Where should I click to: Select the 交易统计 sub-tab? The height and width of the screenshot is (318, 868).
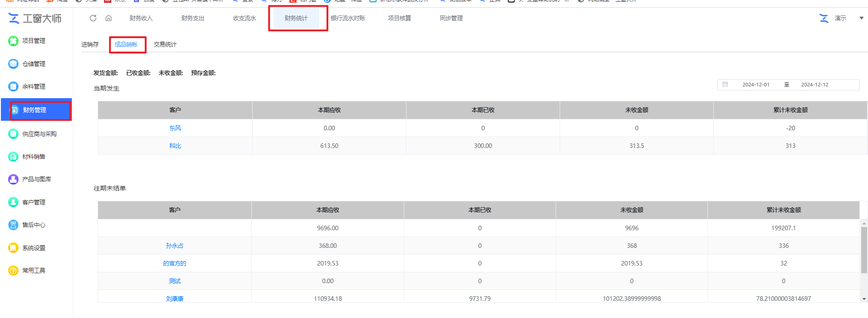tap(165, 44)
